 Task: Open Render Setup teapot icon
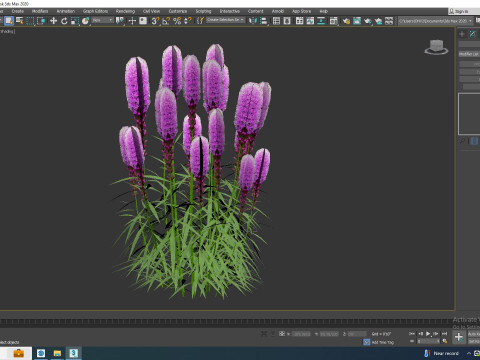(x=346, y=21)
